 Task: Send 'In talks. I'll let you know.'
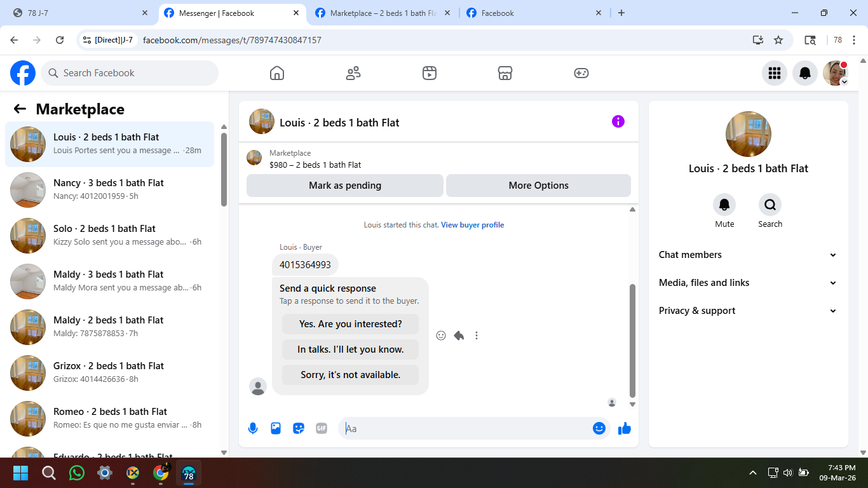351,349
